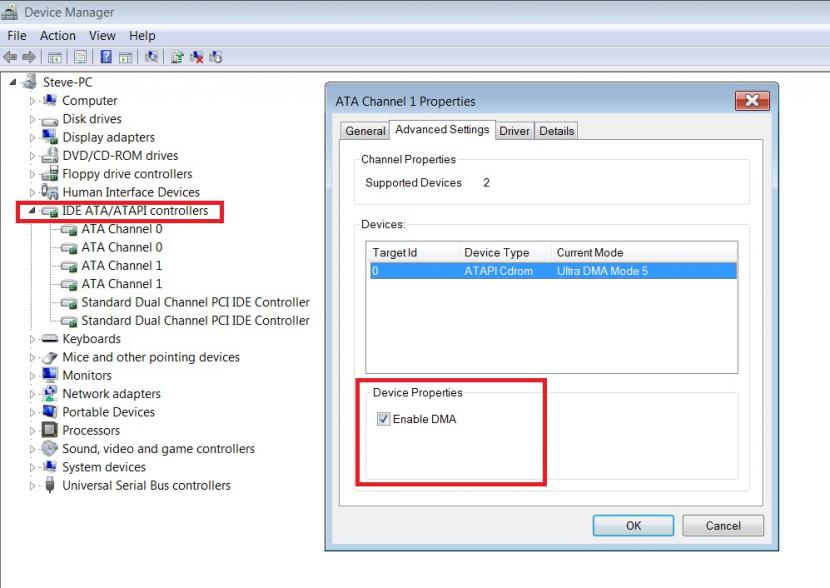Select the Human Interface Devices icon

click(50, 191)
